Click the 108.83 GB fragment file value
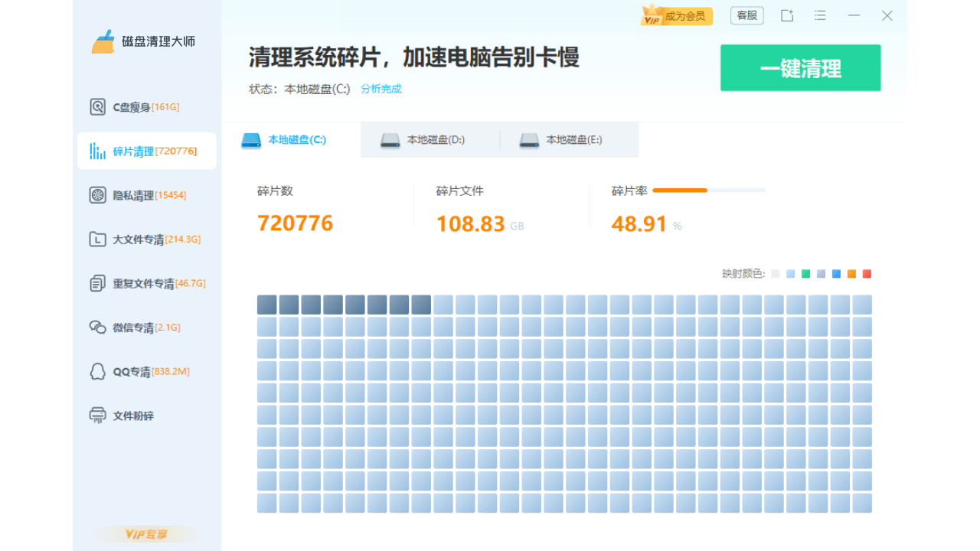Image resolution: width=980 pixels, height=551 pixels. [480, 224]
